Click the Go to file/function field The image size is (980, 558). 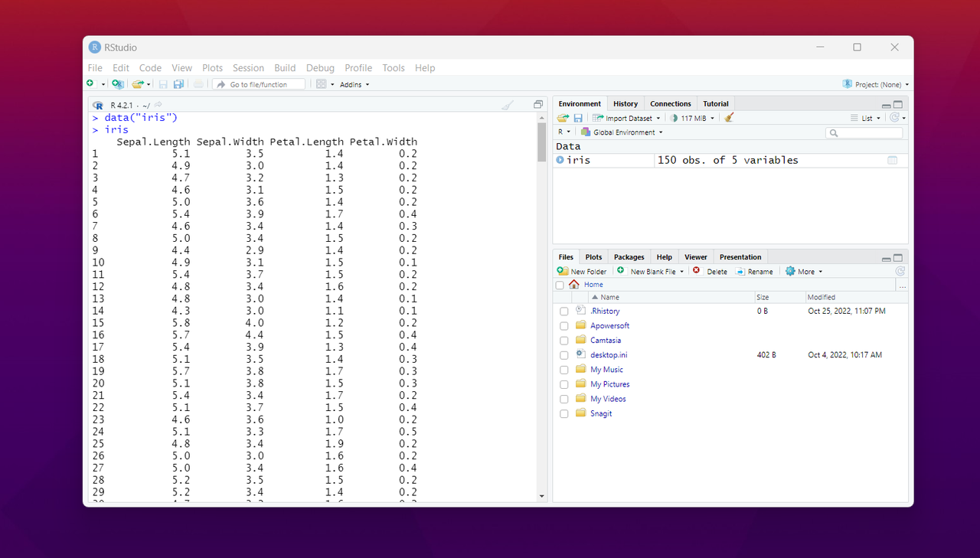(259, 84)
